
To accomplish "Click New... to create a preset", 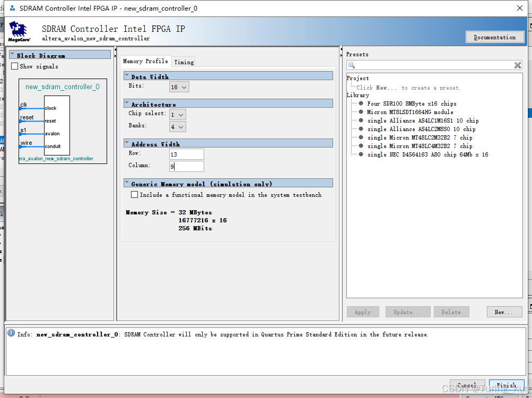I will coord(504,312).
